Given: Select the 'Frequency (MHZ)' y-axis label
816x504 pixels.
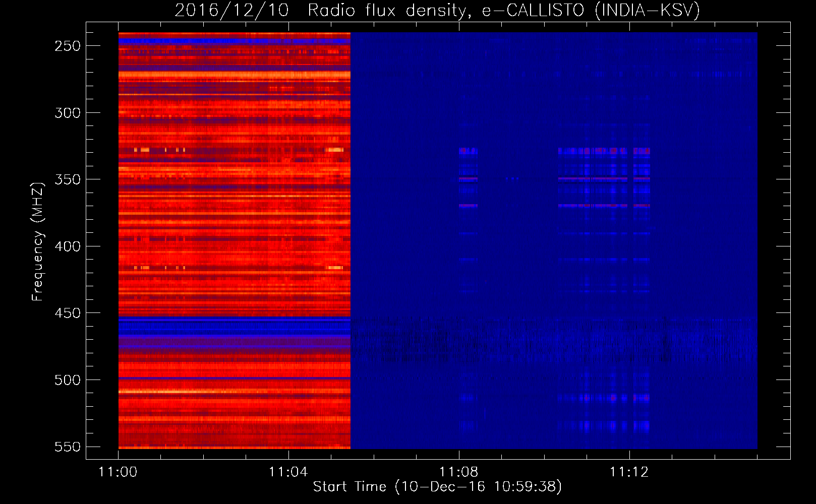Looking at the screenshot, I should coord(38,241).
